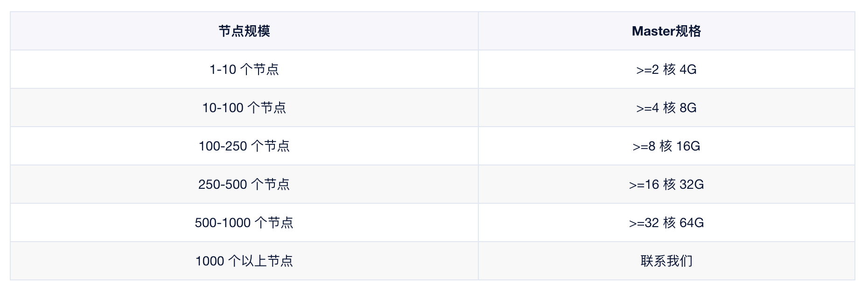Image resolution: width=868 pixels, height=286 pixels.
Task: Click the 节点规模 column header
Action: [x=244, y=31]
